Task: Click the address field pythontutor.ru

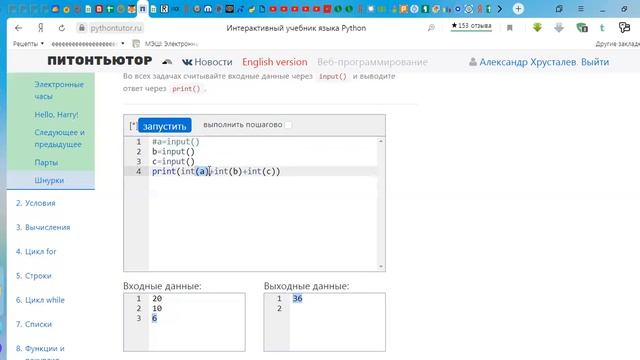Action: [116, 28]
